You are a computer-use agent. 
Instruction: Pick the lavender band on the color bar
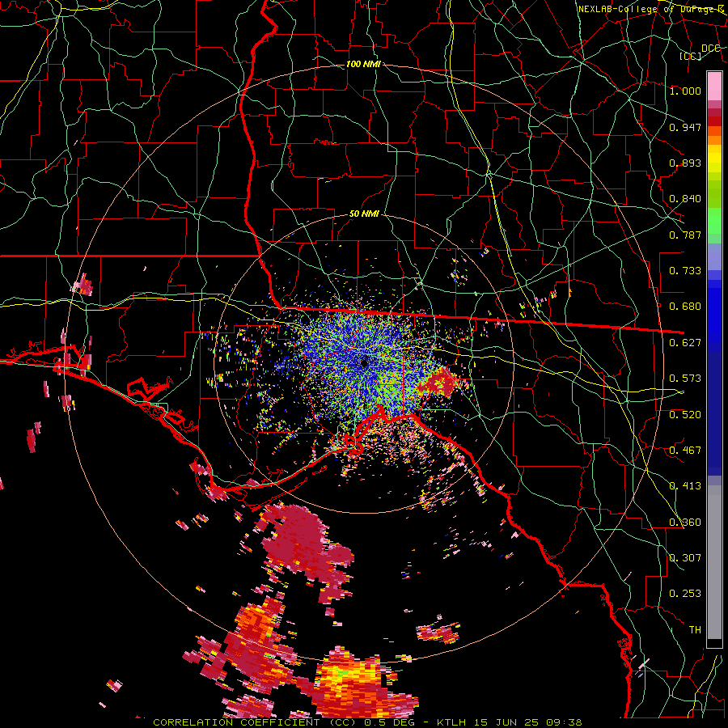[714, 257]
